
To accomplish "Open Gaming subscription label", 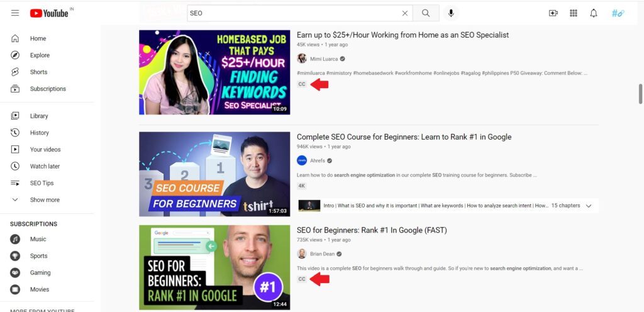I will pyautogui.click(x=40, y=272).
